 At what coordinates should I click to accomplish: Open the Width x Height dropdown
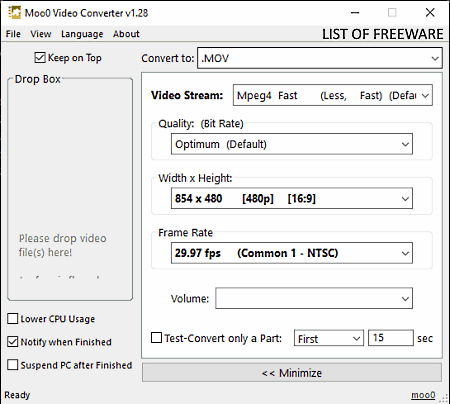tap(292, 198)
